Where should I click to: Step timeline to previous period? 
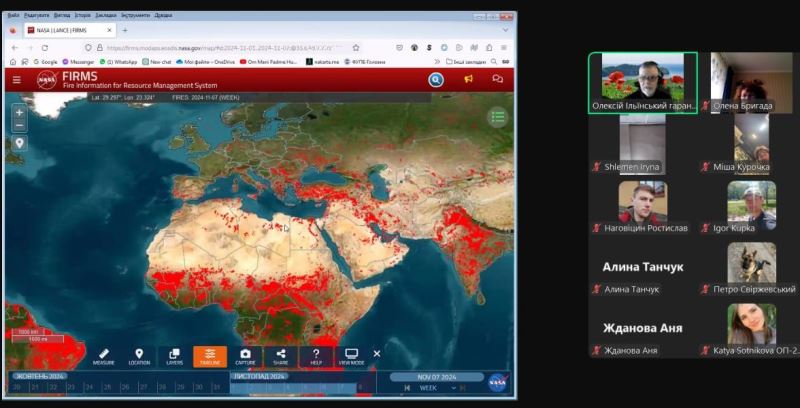pos(407,388)
